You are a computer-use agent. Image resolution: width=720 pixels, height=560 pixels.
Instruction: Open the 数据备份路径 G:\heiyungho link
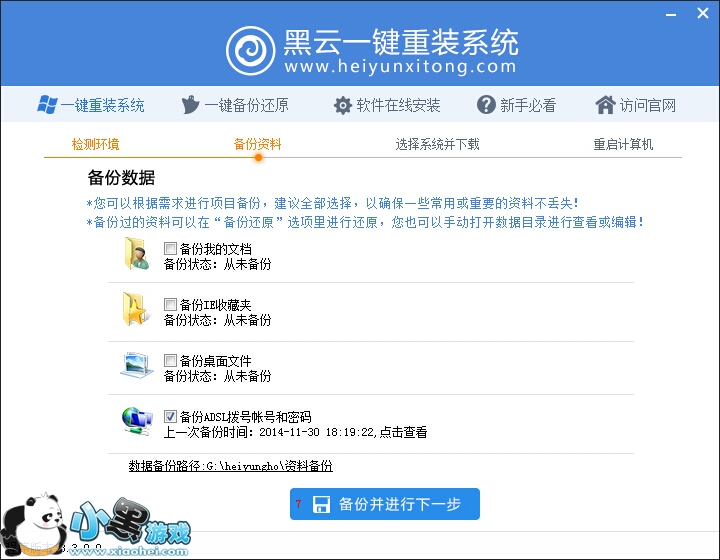[x=231, y=466]
